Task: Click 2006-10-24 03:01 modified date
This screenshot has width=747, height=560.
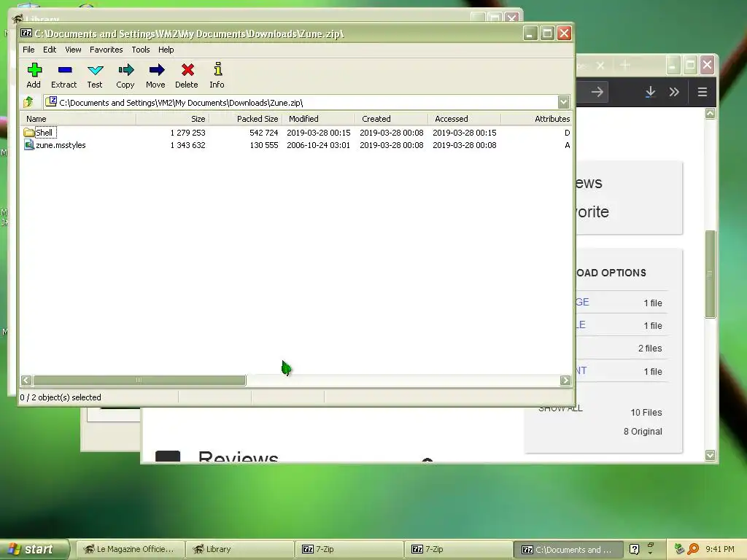Action: point(318,145)
